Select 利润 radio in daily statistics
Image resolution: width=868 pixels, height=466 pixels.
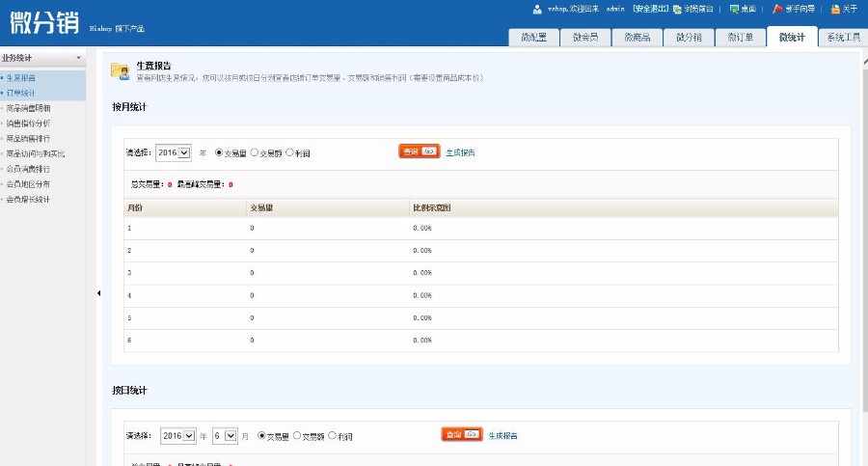pos(332,435)
